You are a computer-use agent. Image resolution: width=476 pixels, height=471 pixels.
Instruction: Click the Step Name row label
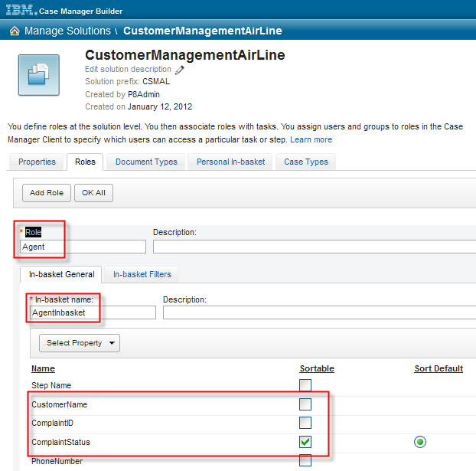tap(51, 385)
